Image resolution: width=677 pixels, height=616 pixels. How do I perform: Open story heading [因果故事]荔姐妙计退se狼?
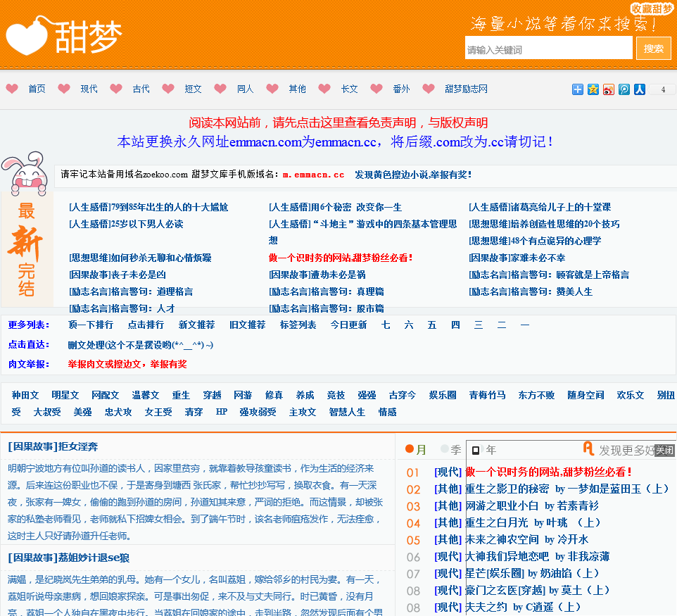[69, 558]
